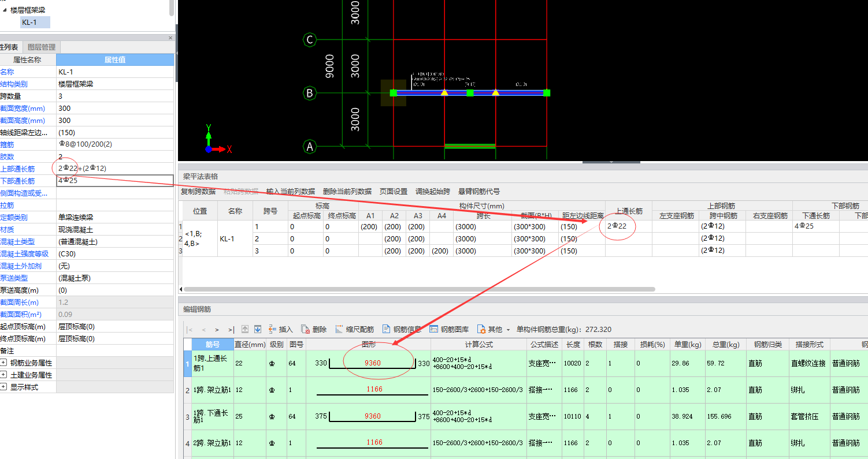This screenshot has height=459, width=868.
Task: Select the 箍筋 value 8@100/200(2)
Action: 115,144
